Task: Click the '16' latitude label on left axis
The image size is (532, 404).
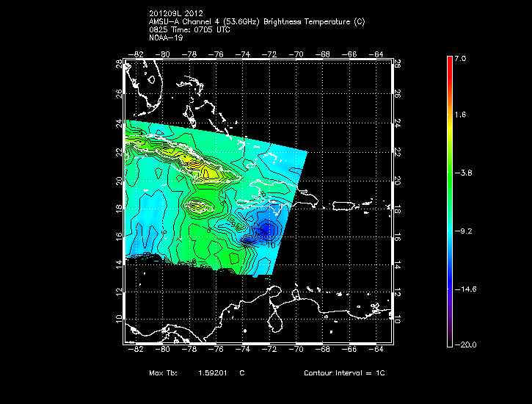Action: coord(119,237)
